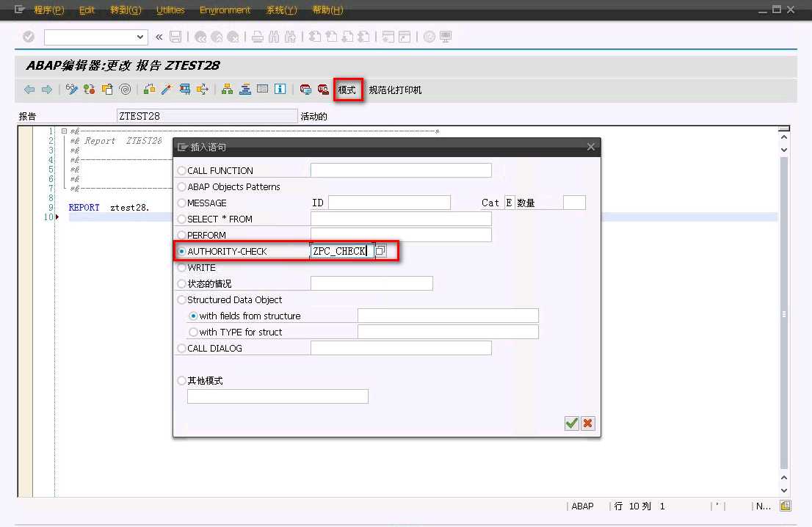The image size is (812, 527).
Task: Open the Edit menu
Action: [x=87, y=10]
